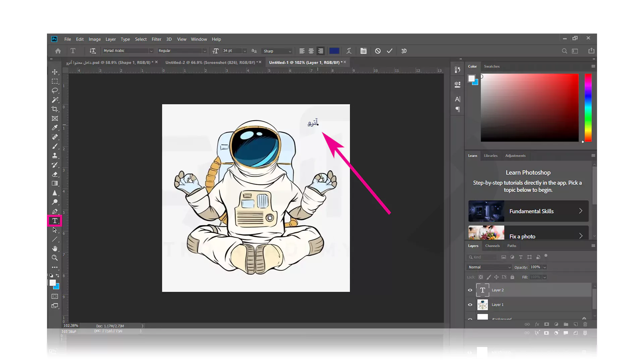Select the Horizontal Type tool
The width and height of the screenshot is (644, 362).
click(55, 221)
